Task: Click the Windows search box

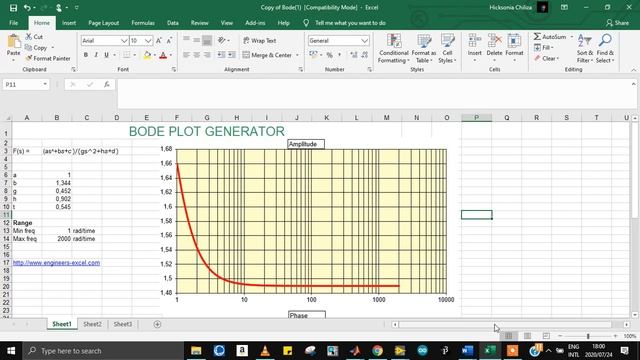Action: [104, 351]
